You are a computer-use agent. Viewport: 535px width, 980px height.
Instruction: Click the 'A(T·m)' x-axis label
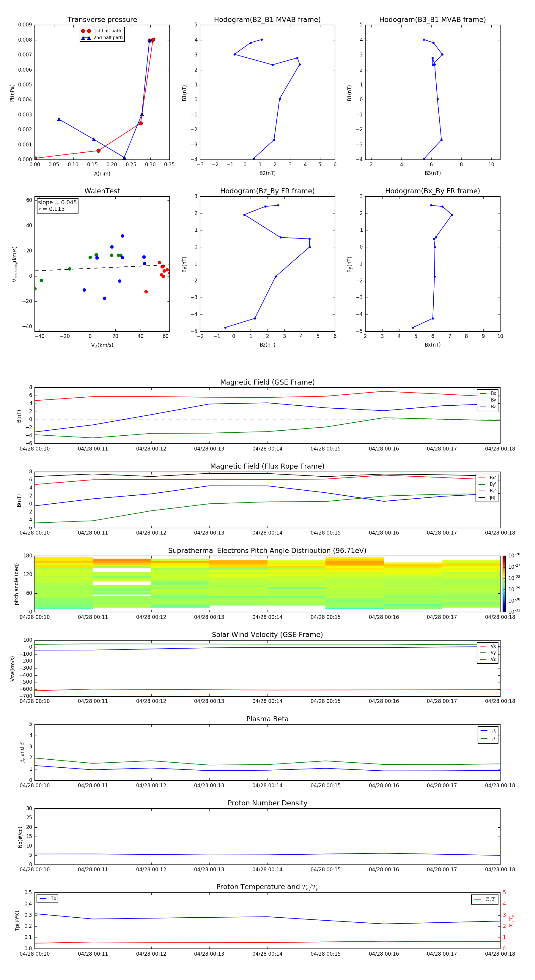102,174
